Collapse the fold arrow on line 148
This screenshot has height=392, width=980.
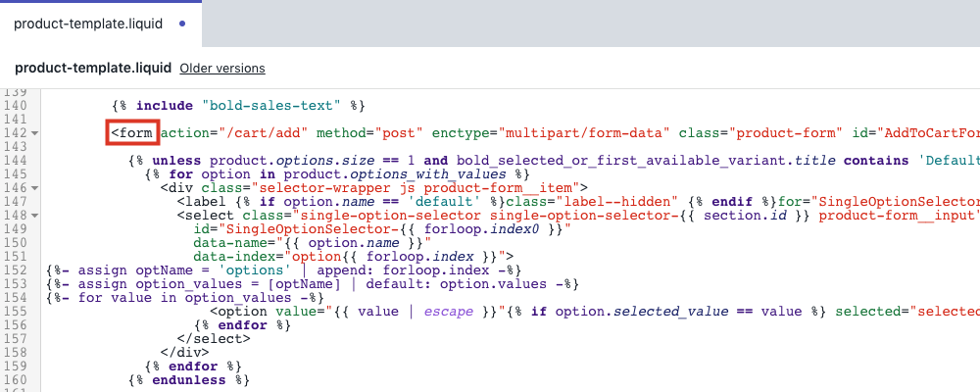pos(33,216)
